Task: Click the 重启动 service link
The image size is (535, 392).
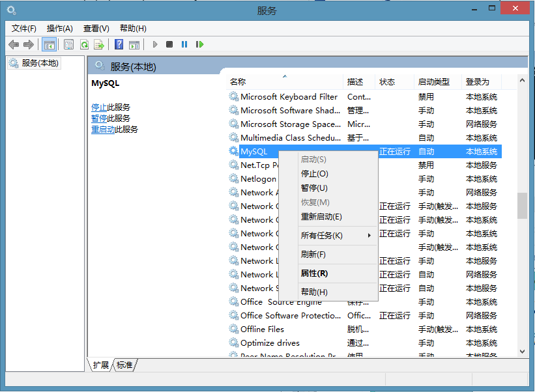Action: pyautogui.click(x=103, y=130)
